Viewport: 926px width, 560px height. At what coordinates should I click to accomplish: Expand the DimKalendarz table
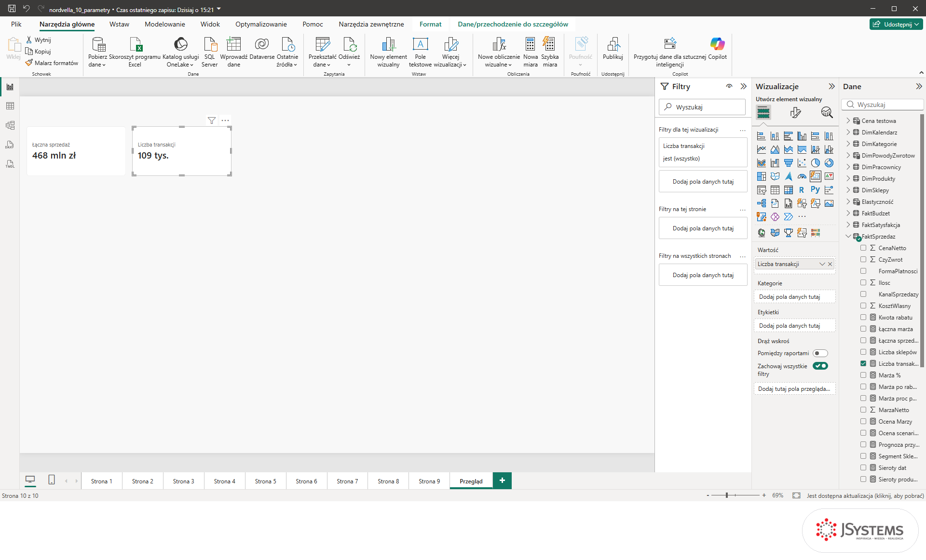point(848,132)
